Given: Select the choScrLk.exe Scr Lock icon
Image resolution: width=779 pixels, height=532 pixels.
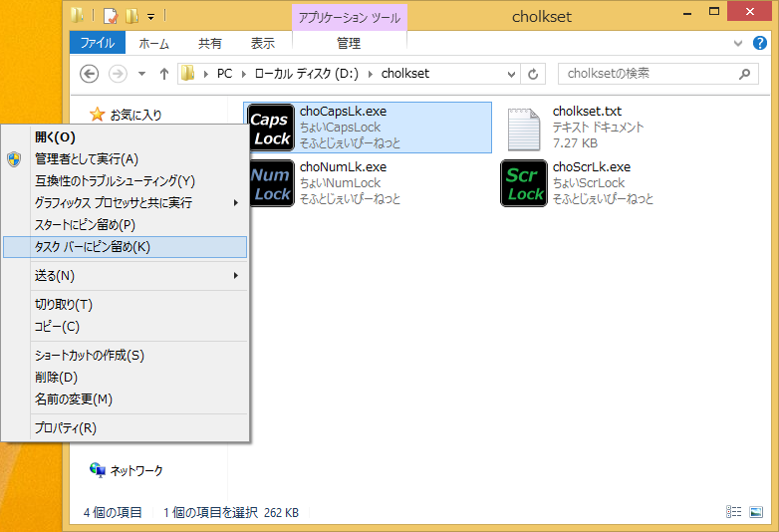Looking at the screenshot, I should tap(524, 183).
